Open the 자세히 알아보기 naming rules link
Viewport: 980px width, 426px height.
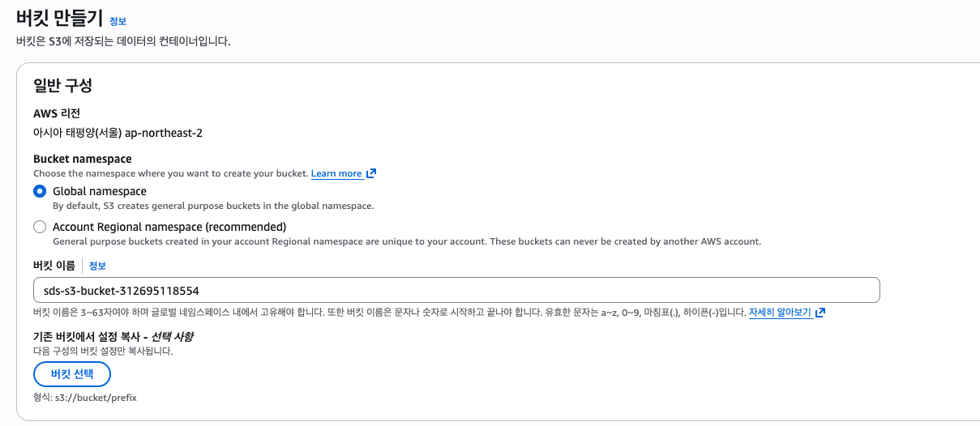[x=781, y=312]
